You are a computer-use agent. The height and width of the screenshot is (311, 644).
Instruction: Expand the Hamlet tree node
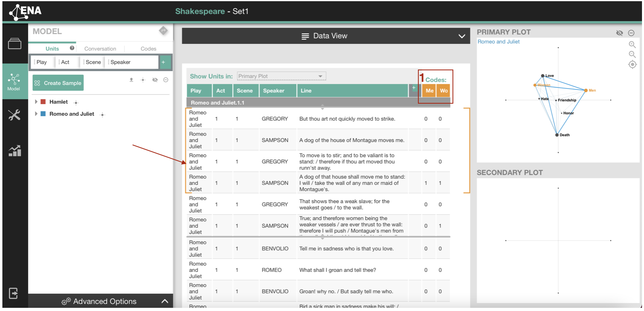click(x=36, y=102)
